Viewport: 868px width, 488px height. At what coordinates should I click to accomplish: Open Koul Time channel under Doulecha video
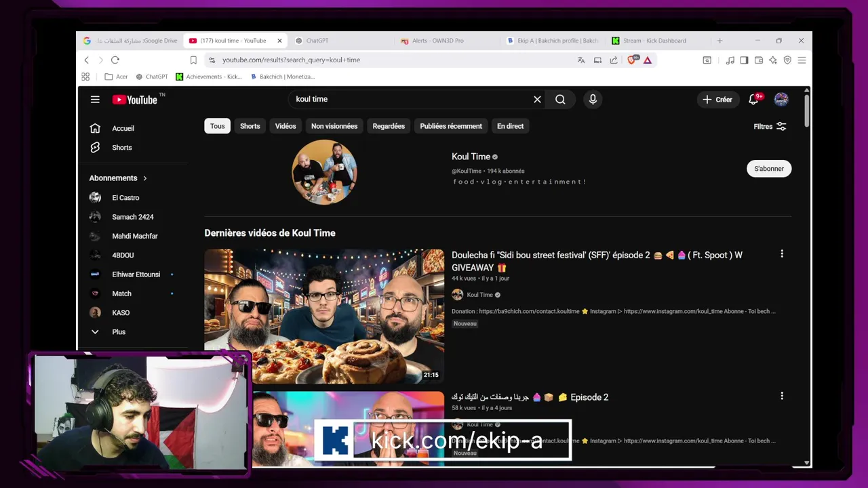click(479, 295)
